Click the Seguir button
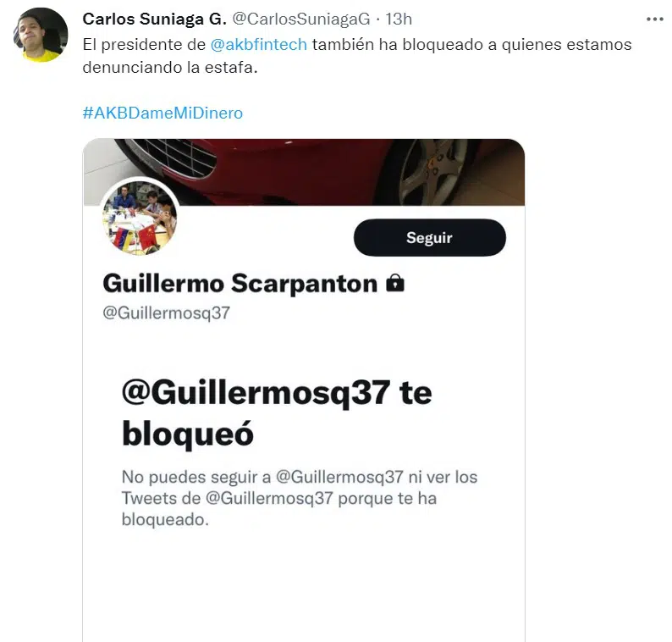 coord(429,238)
